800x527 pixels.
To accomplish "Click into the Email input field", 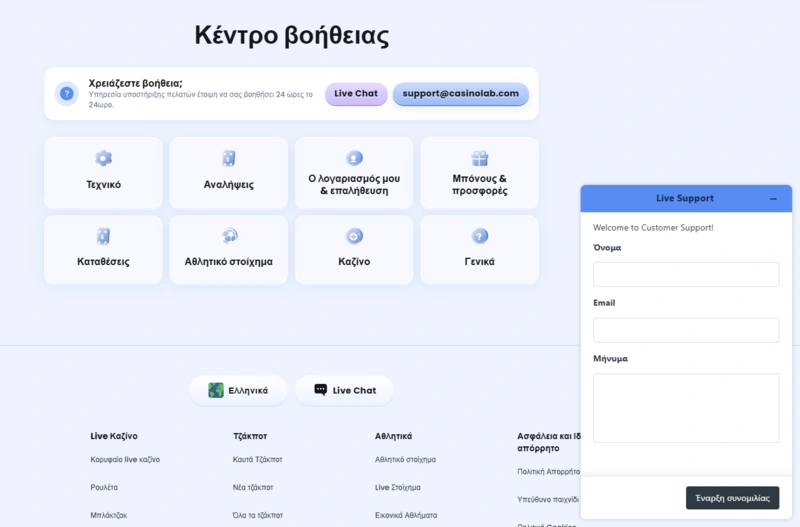I will (x=685, y=330).
